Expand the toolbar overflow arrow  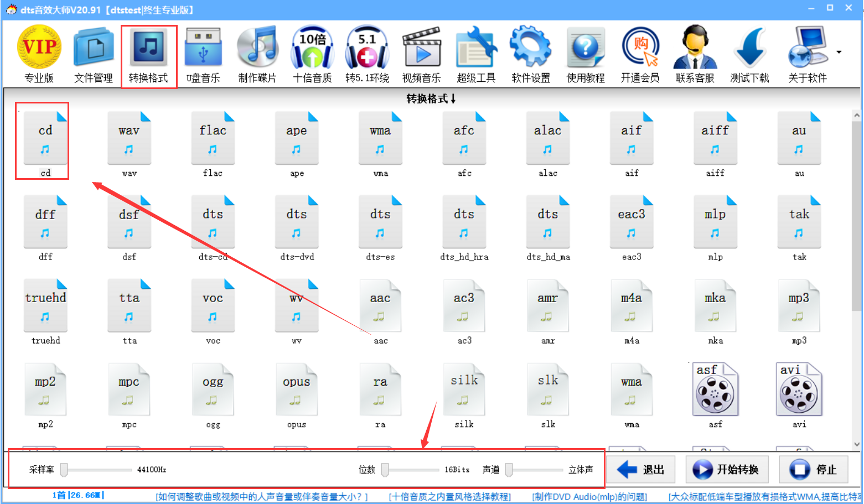click(839, 52)
